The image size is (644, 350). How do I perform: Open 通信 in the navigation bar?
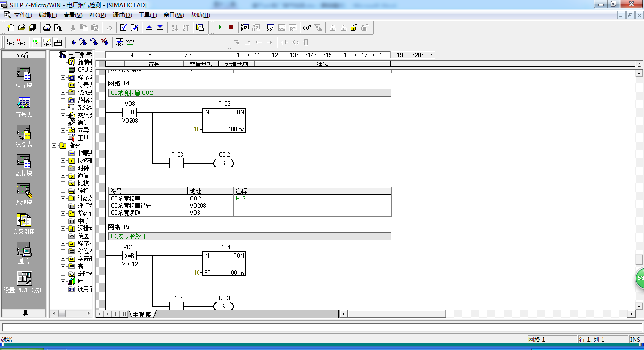(24, 253)
